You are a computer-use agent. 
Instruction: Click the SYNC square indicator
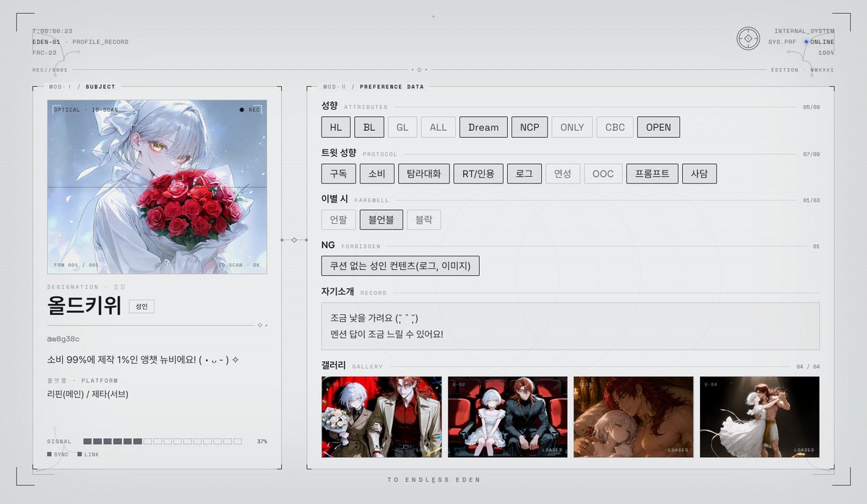(x=49, y=454)
